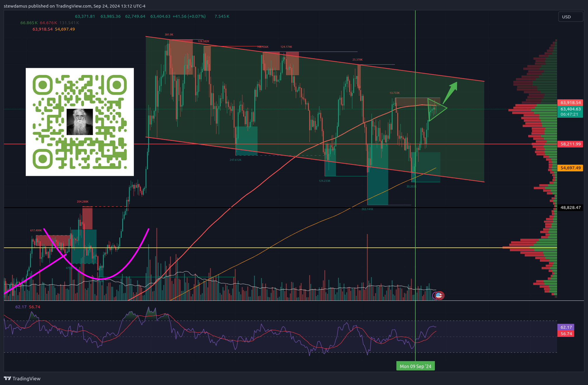Viewport: 588px width, 385px height.
Task: Click the red 56.74 RSI average tag
Action: (566, 334)
